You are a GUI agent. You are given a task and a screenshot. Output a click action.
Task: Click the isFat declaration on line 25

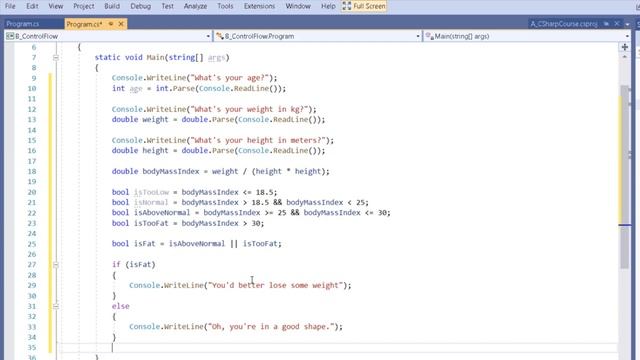144,244
